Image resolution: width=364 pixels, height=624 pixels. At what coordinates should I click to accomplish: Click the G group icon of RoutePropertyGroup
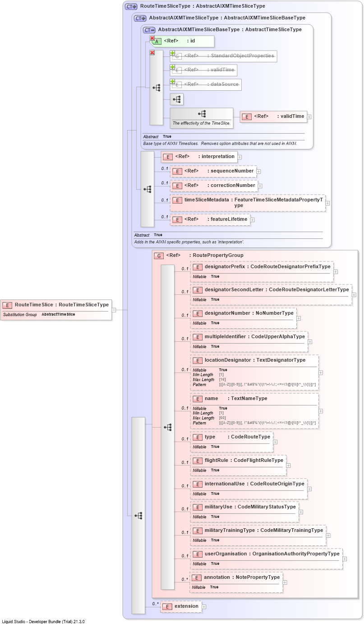pos(159,256)
